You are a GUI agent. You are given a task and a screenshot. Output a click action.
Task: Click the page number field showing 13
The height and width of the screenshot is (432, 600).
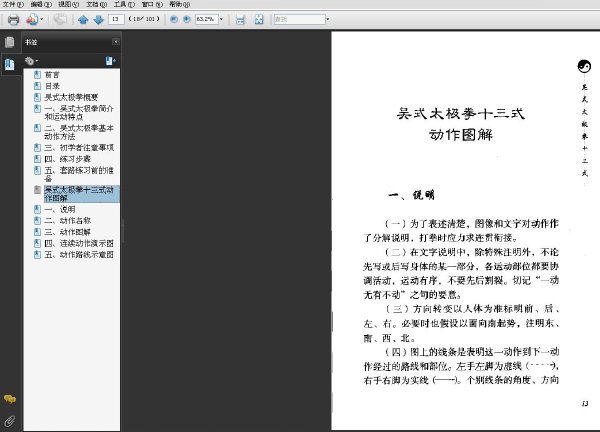[116, 19]
